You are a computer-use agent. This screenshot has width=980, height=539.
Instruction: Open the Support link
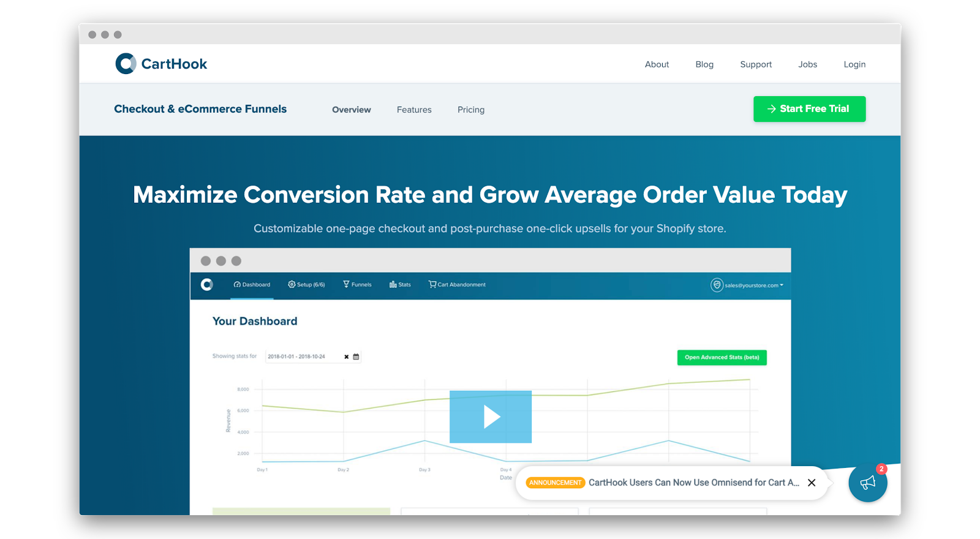[x=756, y=64]
